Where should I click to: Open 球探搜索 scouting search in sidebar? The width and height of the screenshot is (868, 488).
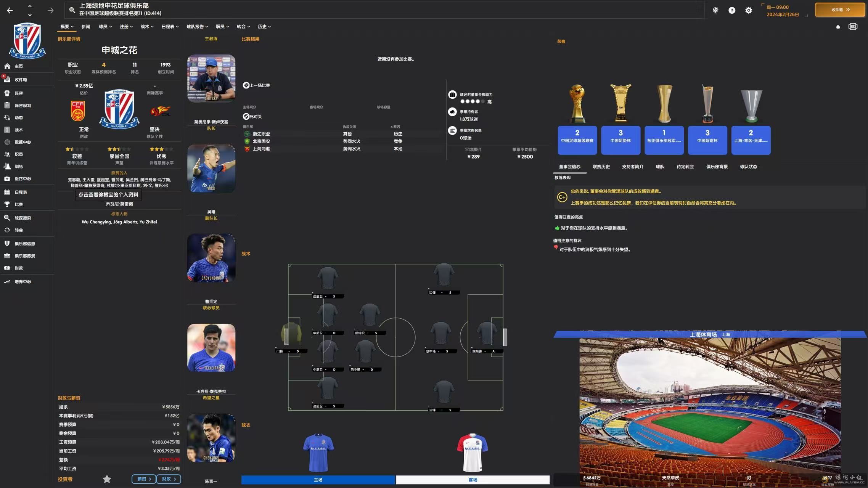[23, 218]
